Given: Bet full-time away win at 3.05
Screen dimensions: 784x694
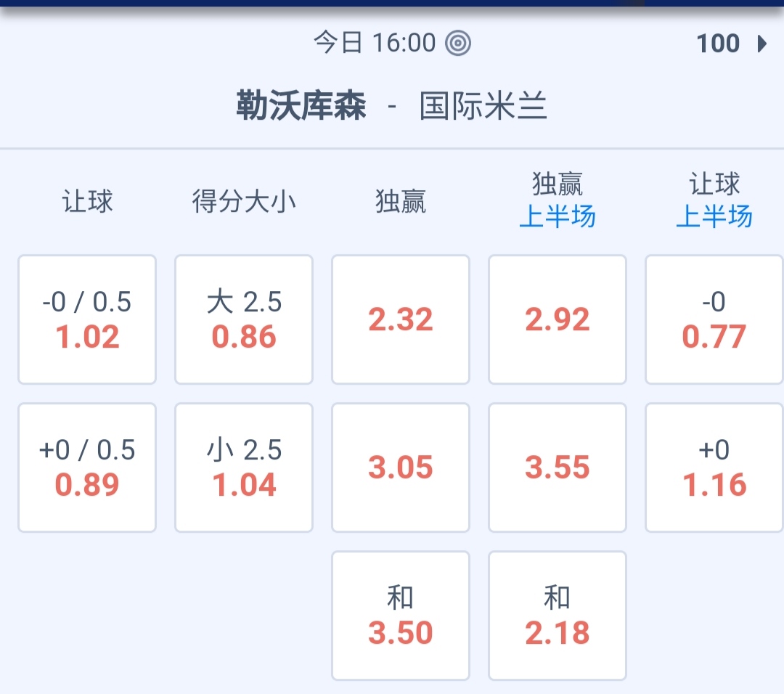Looking at the screenshot, I should point(401,468).
